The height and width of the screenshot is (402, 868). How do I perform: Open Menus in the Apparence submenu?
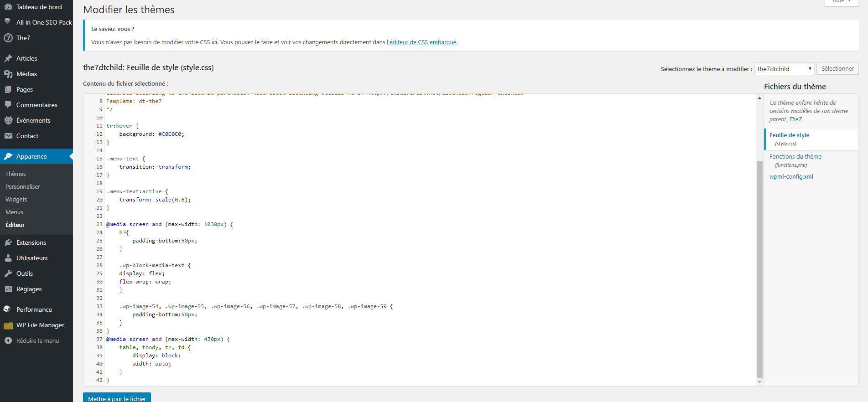point(14,212)
